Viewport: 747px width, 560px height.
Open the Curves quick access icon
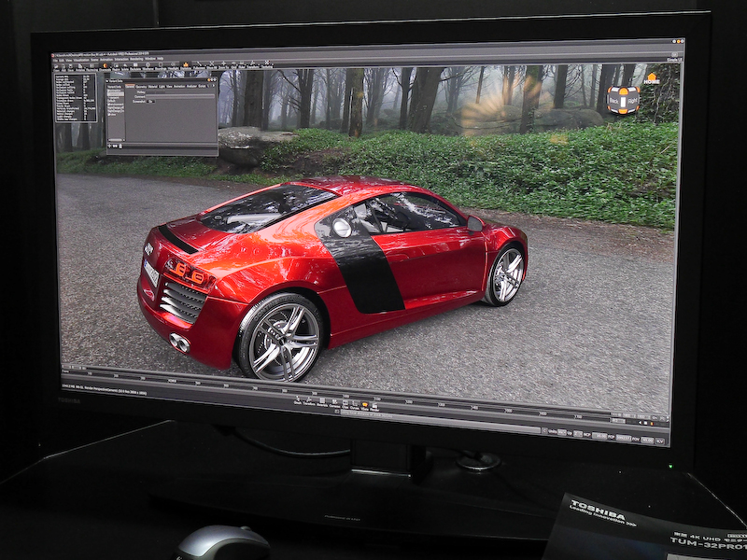[x=355, y=406]
